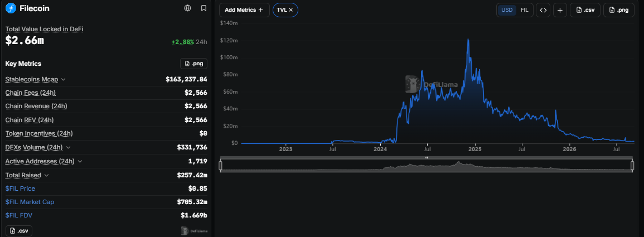Click Chain Revenue (24h) label
Screen dimensions: 644x237
pyautogui.click(x=36, y=106)
